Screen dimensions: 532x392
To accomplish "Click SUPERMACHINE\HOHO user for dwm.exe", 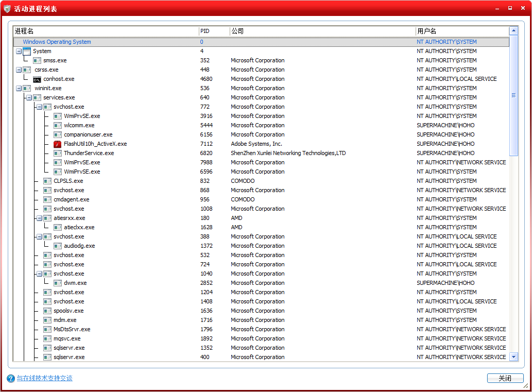I will pyautogui.click(x=445, y=283).
